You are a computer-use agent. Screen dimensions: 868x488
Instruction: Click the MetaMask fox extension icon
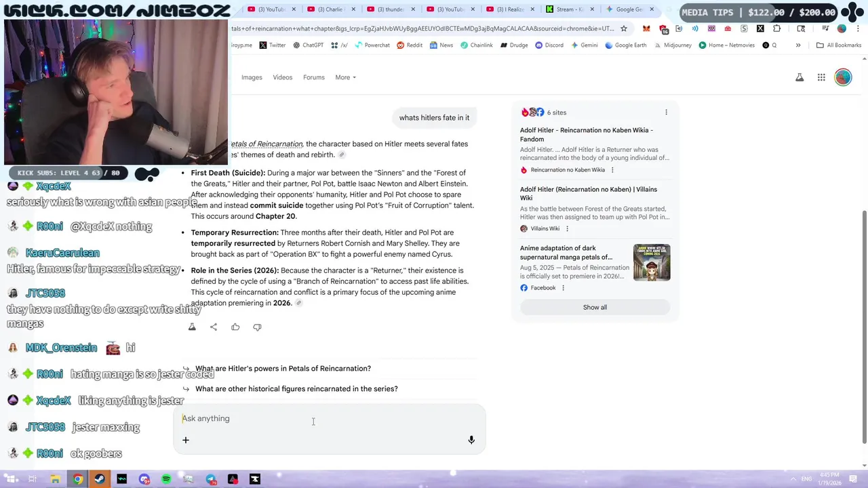646,28
